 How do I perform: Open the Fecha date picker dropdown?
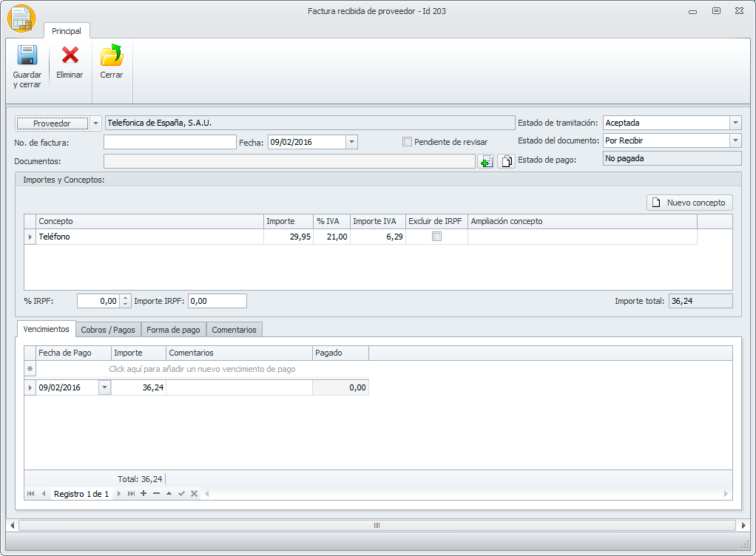coord(351,142)
